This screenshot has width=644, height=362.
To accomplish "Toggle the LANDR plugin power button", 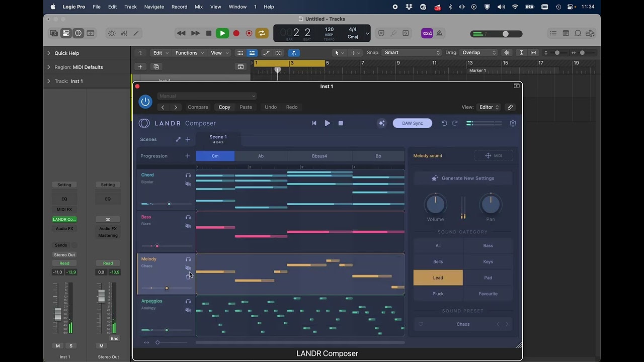I will 145,102.
